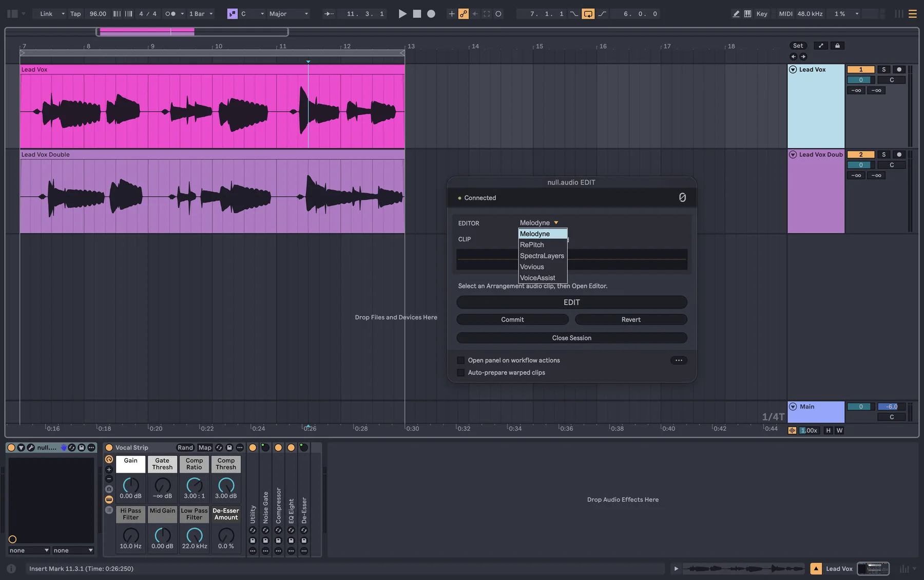Toggle the Lead Vox track activator
Viewport: 924px width, 580px height.
pyautogui.click(x=861, y=69)
